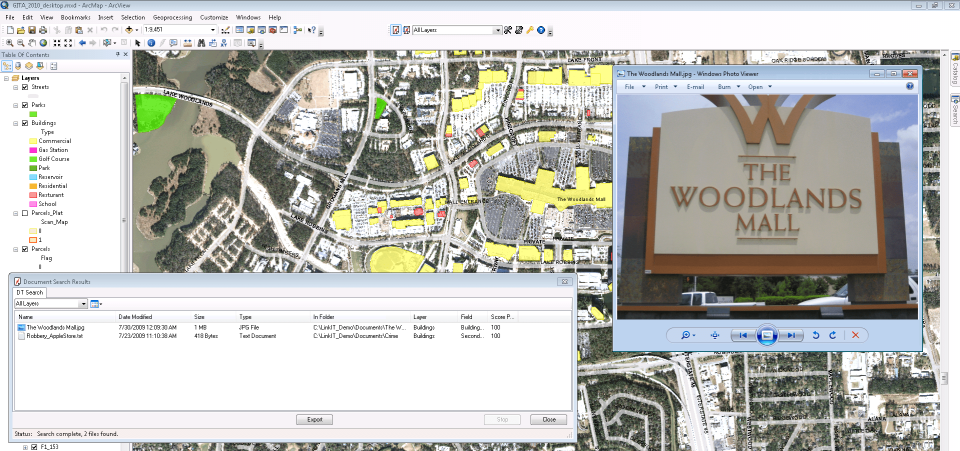Collapse the Buildings layer legend
960x451 pixels.
16,123
